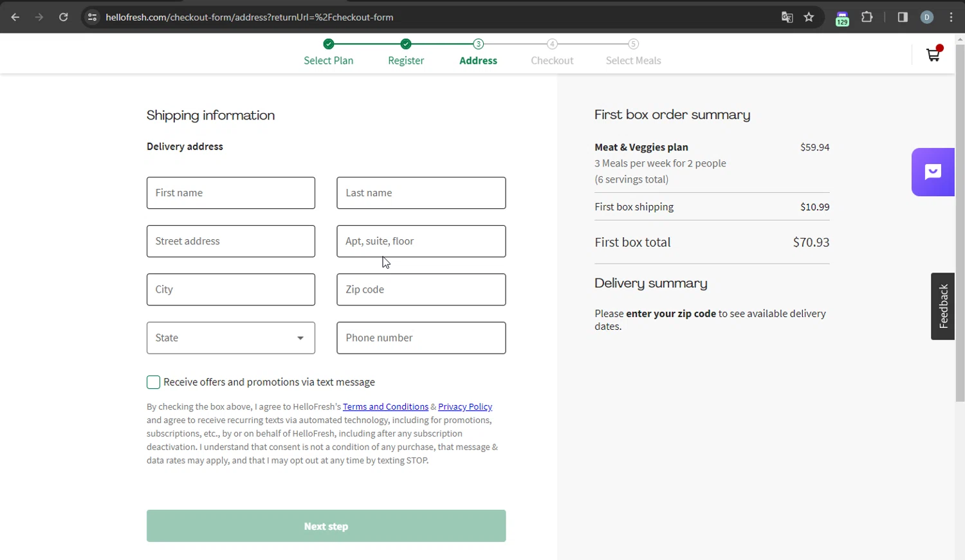The height and width of the screenshot is (560, 965).
Task: Focus the Zip code field
Action: [x=421, y=289]
